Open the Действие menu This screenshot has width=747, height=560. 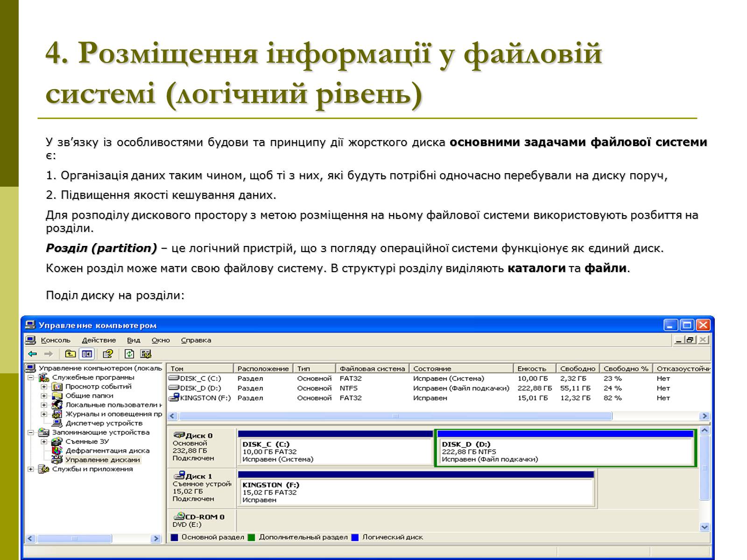[99, 340]
